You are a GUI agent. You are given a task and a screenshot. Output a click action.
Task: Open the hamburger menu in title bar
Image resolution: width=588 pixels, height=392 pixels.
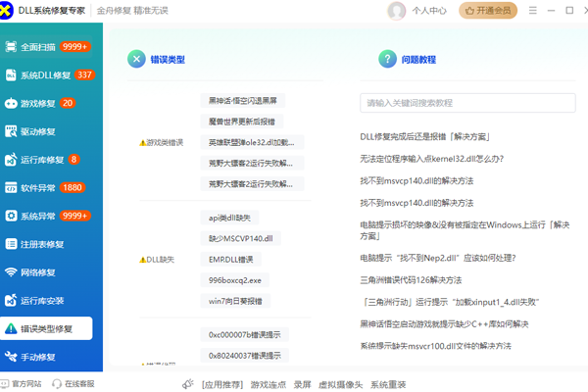(535, 11)
